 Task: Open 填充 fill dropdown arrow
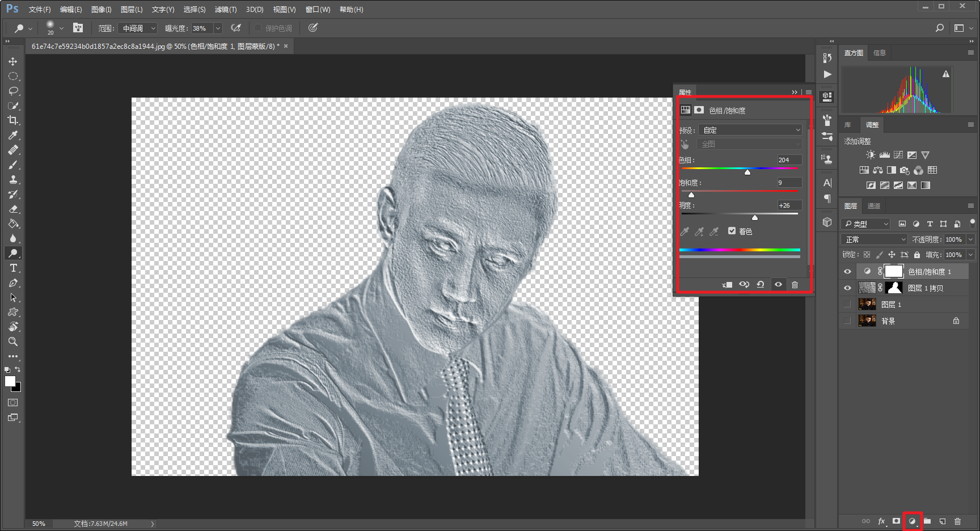(x=970, y=255)
